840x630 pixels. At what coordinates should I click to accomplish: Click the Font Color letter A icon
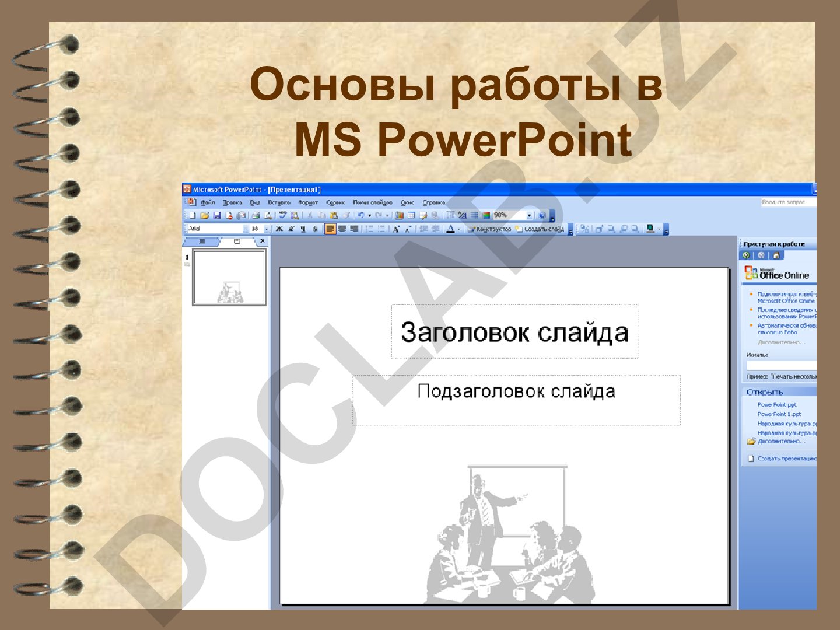(450, 229)
